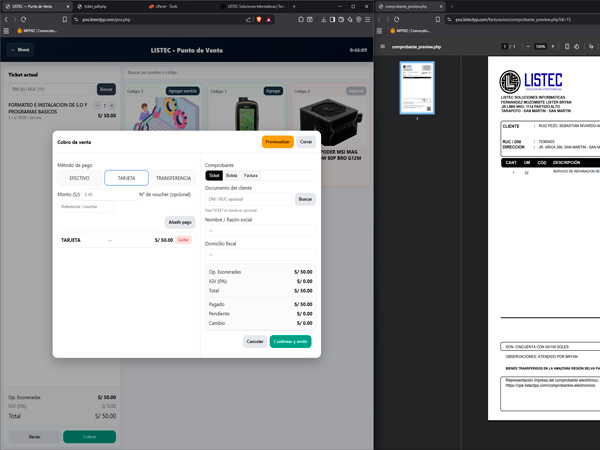Open the VPN shield icon

pos(359,19)
